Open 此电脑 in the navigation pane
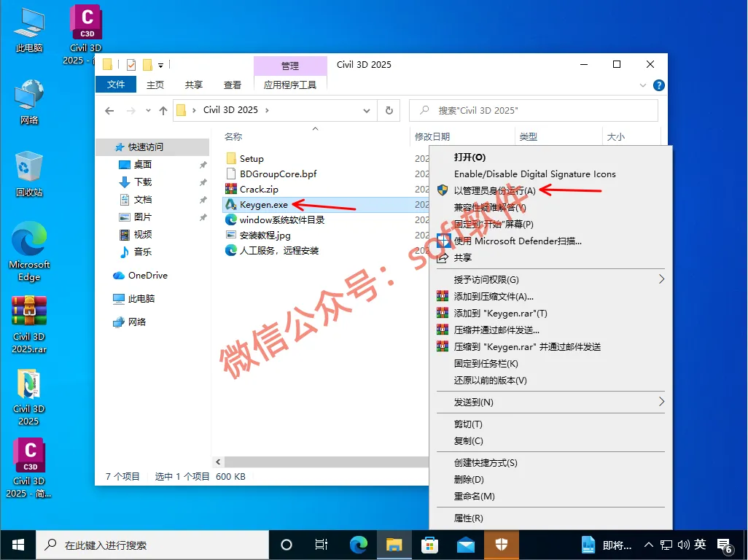This screenshot has width=748, height=560. [141, 299]
